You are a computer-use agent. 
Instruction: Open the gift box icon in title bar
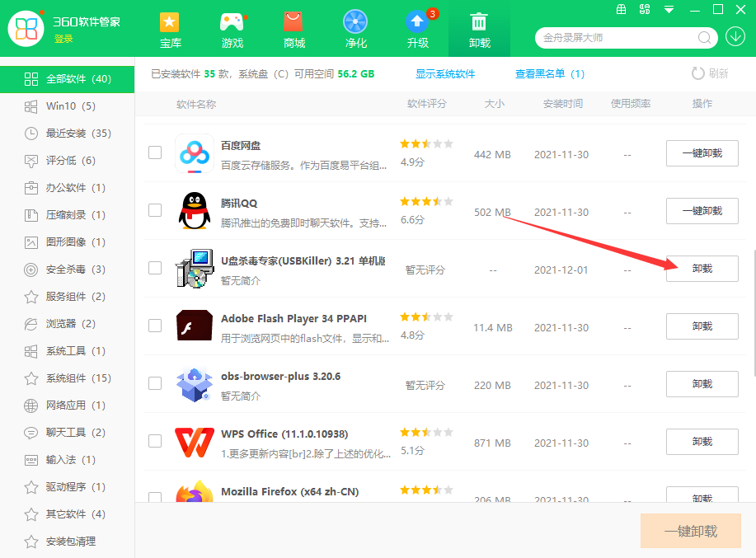point(621,9)
